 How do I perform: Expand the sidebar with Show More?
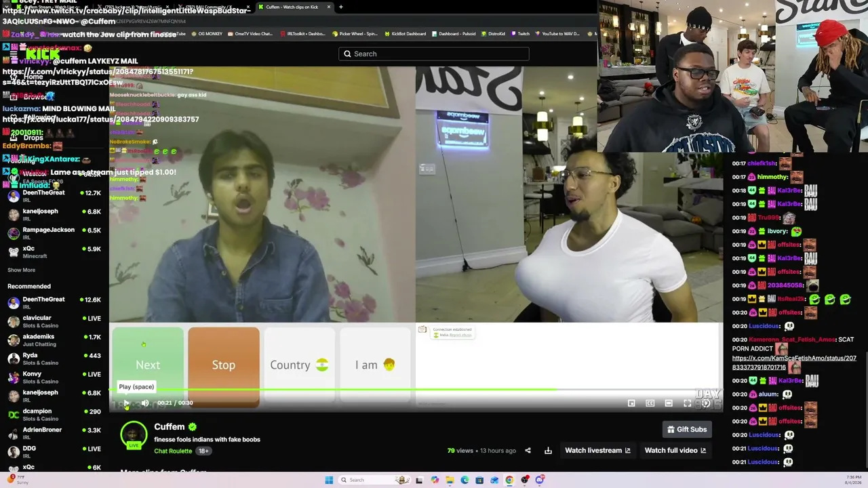21,270
